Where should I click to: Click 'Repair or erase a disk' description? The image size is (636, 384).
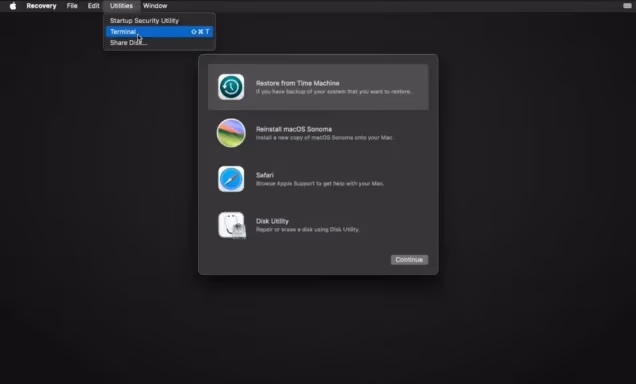[x=307, y=230]
